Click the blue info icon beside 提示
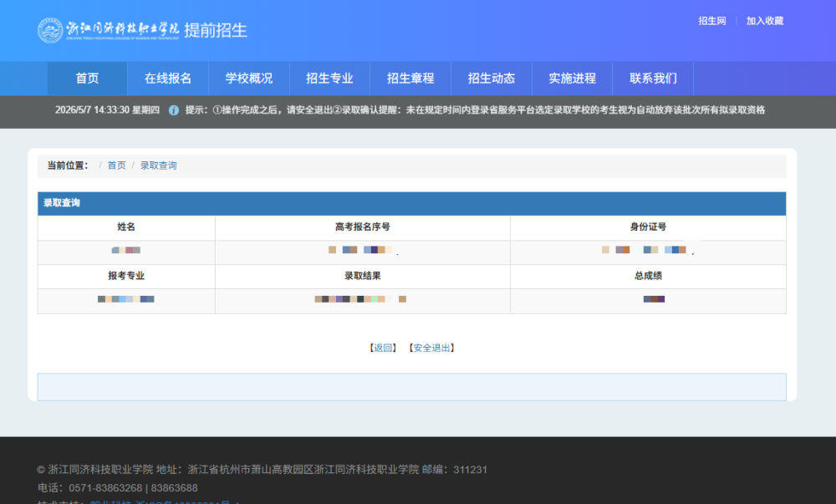 tap(174, 110)
